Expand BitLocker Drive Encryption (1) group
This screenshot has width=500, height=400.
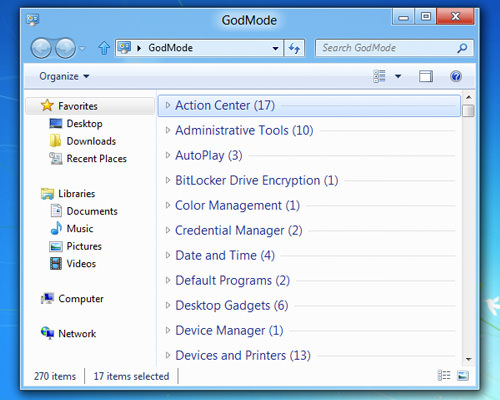point(168,180)
